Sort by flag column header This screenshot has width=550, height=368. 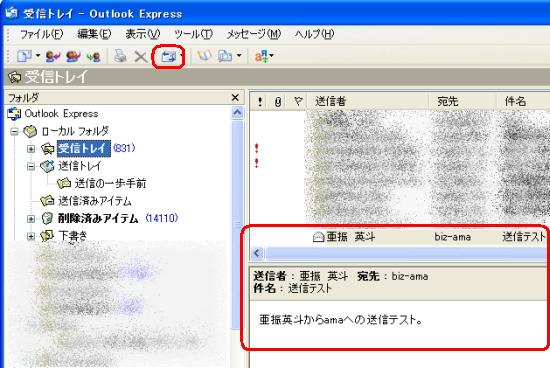coord(298,102)
